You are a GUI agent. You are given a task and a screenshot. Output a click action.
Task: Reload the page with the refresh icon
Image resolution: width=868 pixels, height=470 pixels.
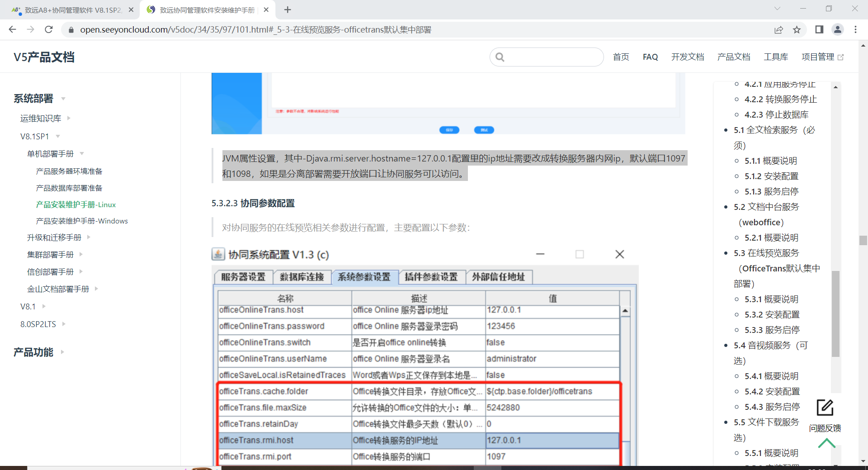click(49, 29)
